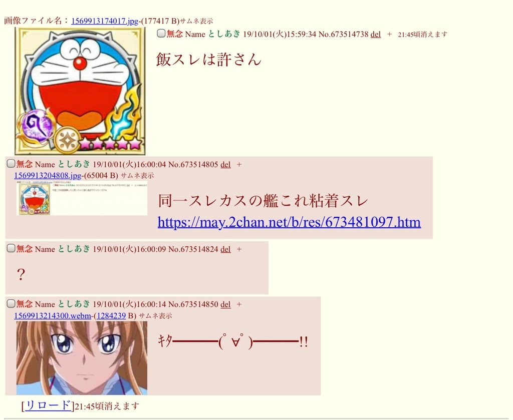
Task: Tick the checkbox on post No.673514738
Action: click(161, 34)
